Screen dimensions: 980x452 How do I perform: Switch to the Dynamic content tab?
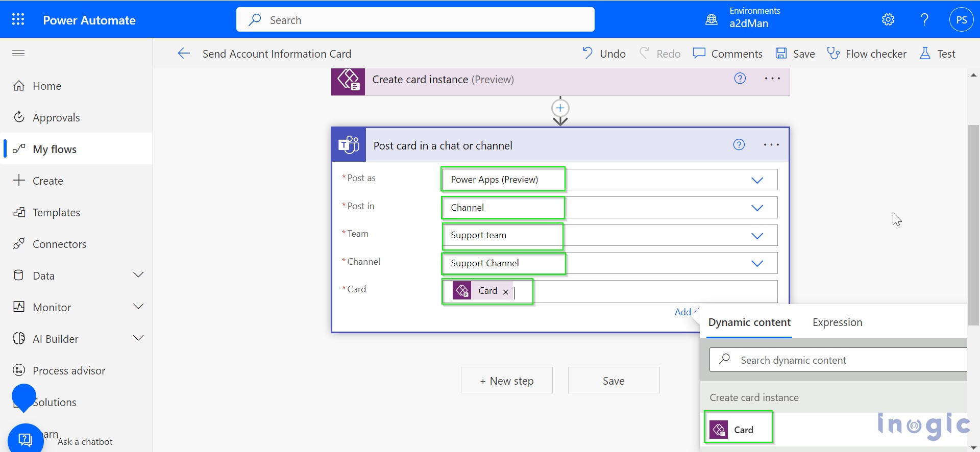(749, 322)
